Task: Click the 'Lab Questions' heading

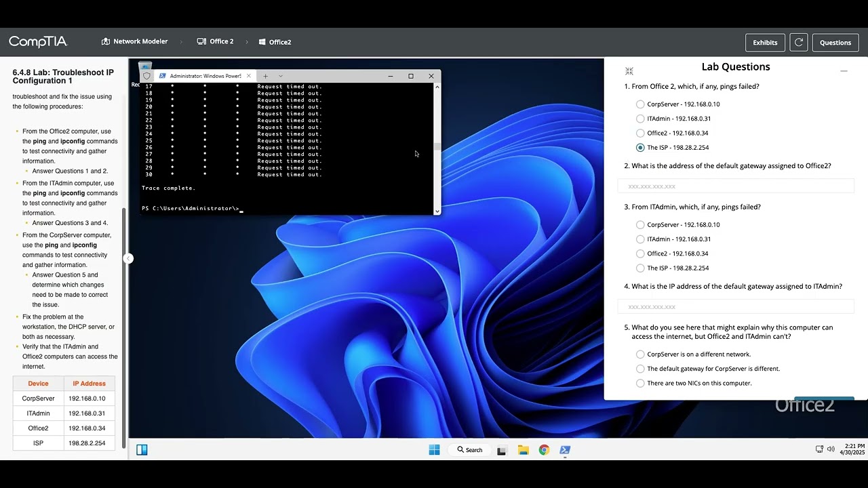Action: pos(736,66)
